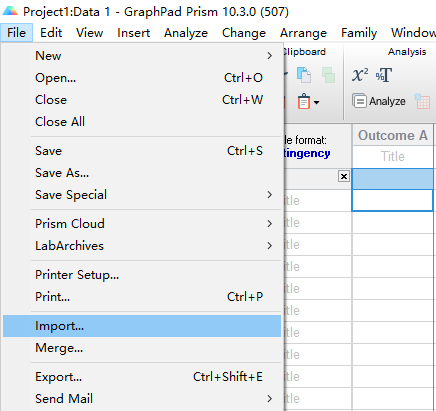The height and width of the screenshot is (411, 436).
Task: Click the Title cell under Outcome A
Action: (393, 156)
